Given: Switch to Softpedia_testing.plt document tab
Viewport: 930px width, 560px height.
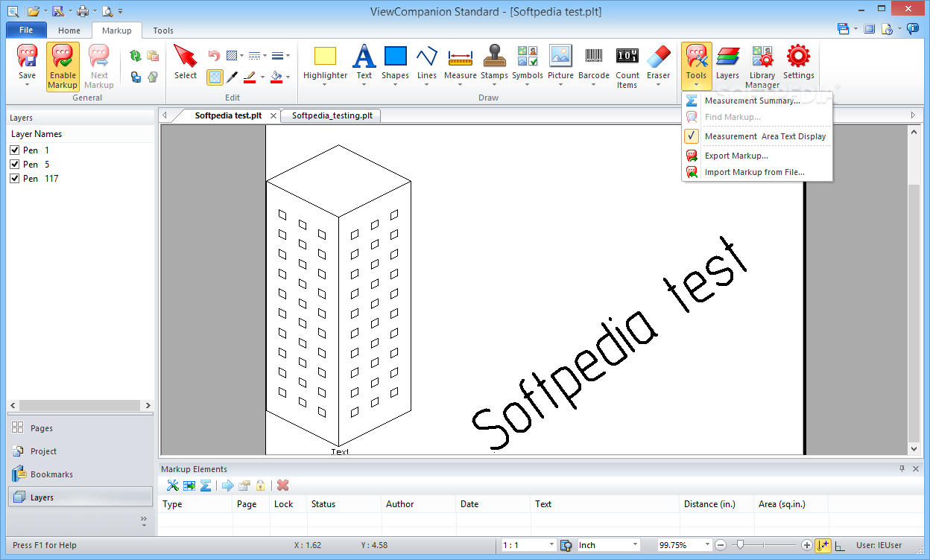Looking at the screenshot, I should [332, 115].
